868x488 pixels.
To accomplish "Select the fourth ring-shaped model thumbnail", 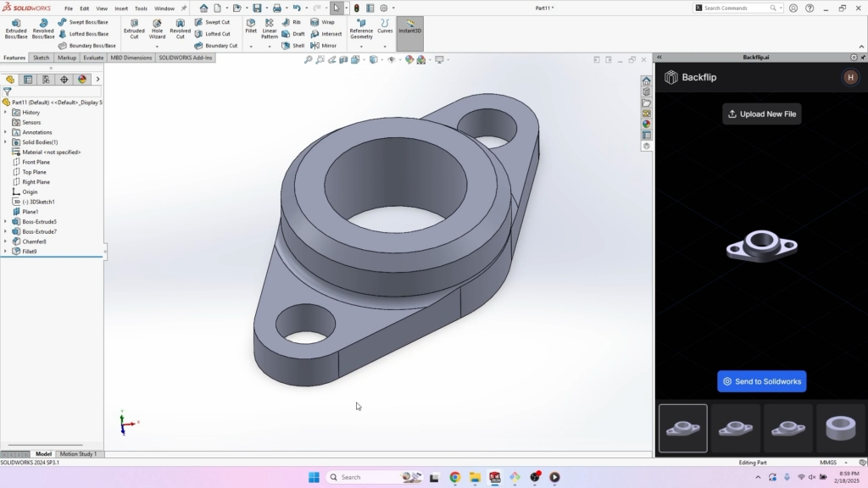I will tap(839, 428).
